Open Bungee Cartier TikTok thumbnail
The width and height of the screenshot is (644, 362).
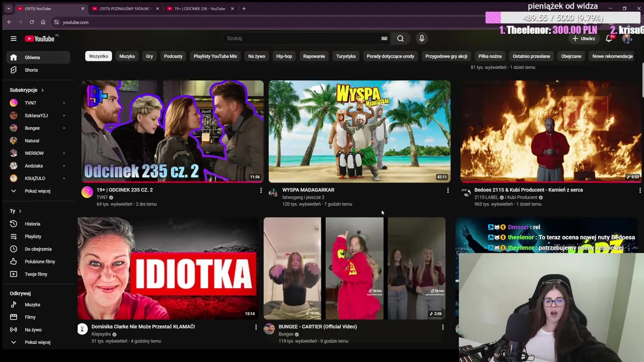(355, 268)
